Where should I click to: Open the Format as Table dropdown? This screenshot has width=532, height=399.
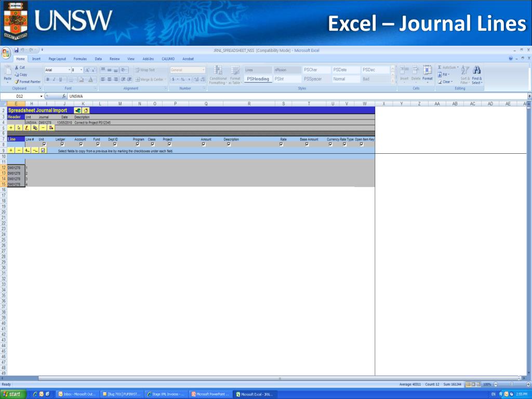click(x=235, y=75)
